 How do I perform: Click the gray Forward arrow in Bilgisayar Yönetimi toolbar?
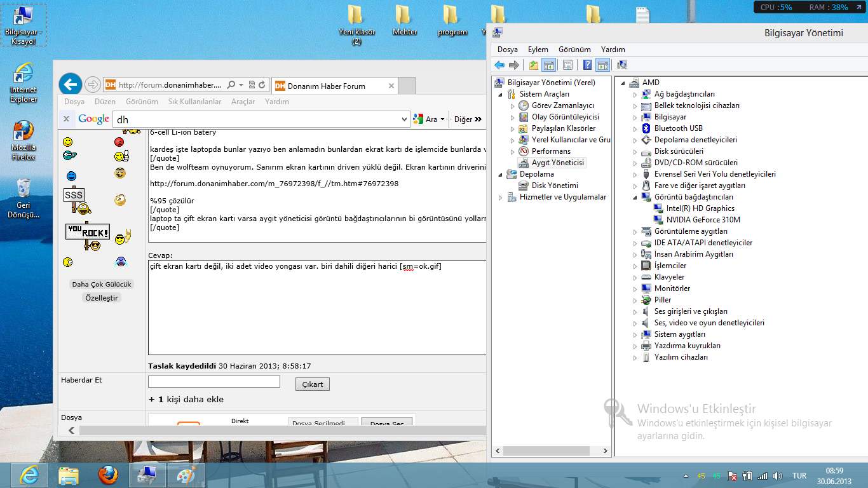tap(514, 65)
